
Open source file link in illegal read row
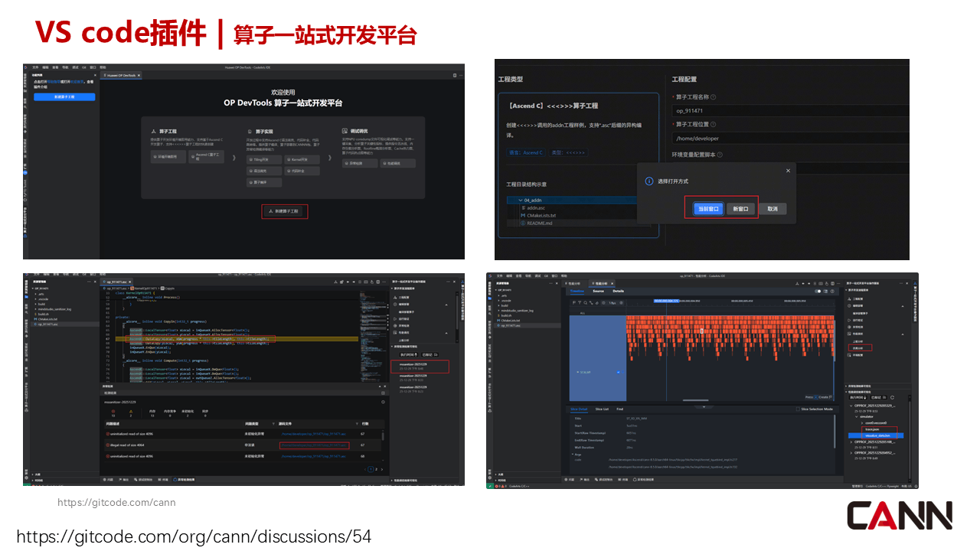pyautogui.click(x=313, y=445)
